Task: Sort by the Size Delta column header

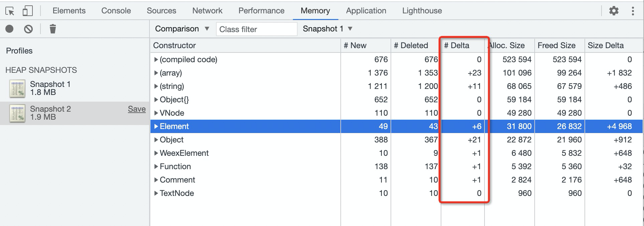Action: point(606,45)
